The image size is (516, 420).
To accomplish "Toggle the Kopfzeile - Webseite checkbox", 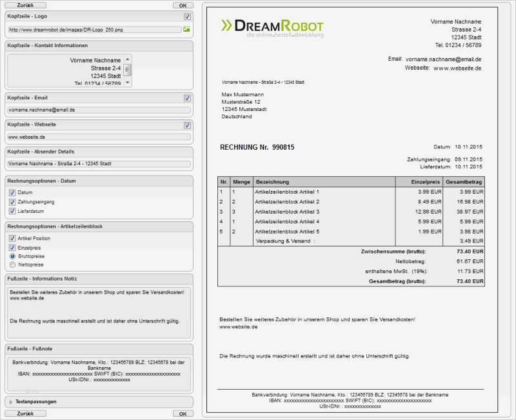I will [187, 125].
